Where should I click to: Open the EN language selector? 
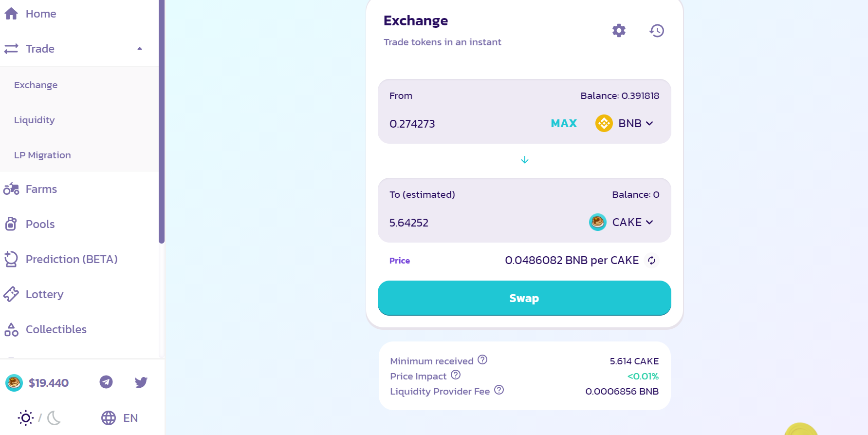(x=120, y=418)
